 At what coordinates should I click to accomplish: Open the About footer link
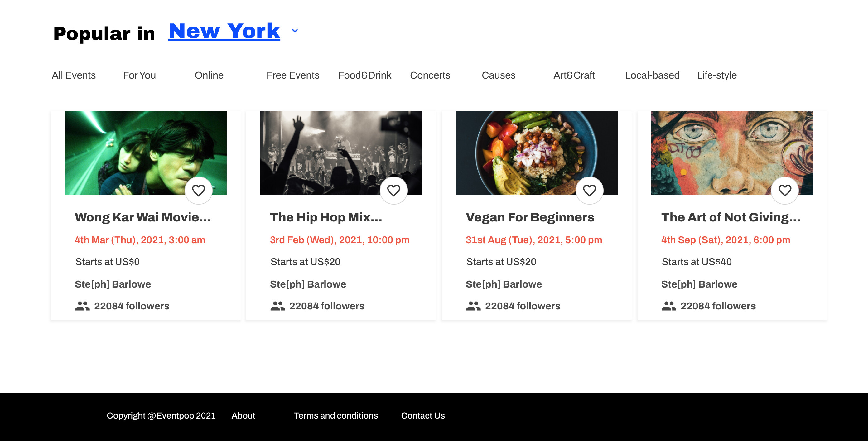[x=243, y=415]
